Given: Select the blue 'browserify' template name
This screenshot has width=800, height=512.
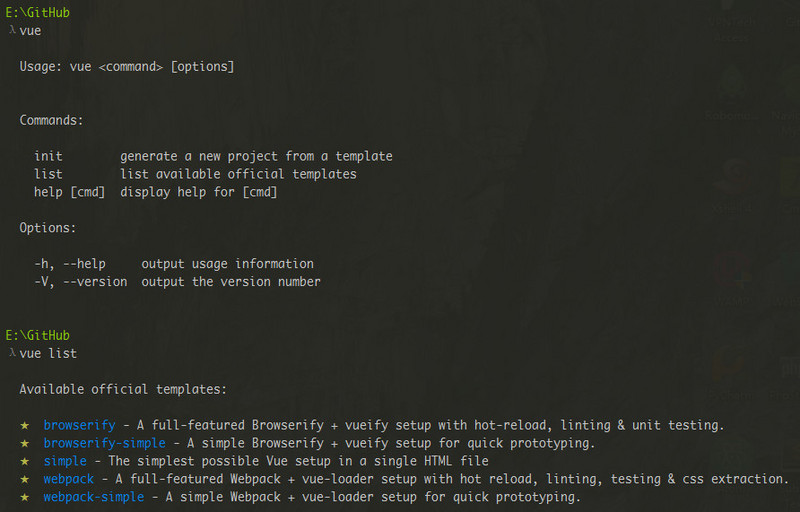Looking at the screenshot, I should pyautogui.click(x=79, y=425).
